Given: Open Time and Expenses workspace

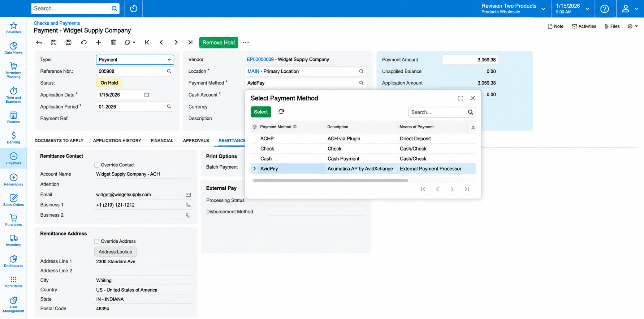Looking at the screenshot, I should 13,95.
